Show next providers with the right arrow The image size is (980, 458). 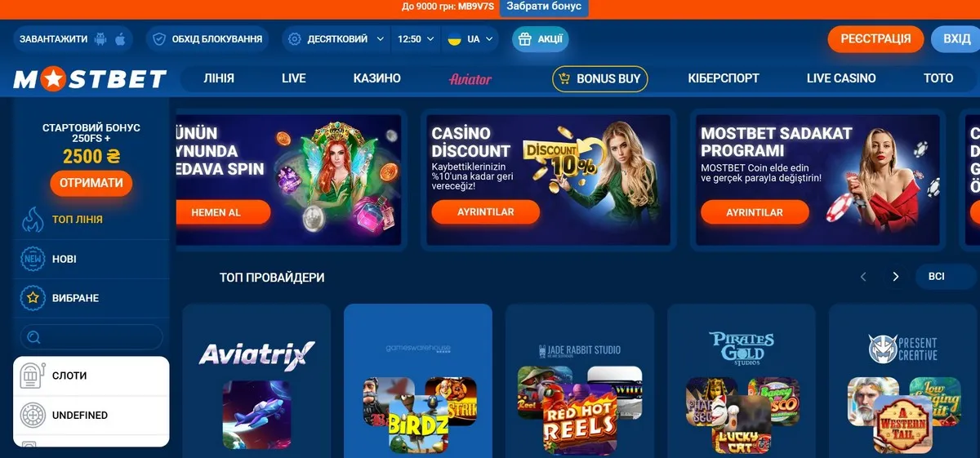click(x=896, y=277)
